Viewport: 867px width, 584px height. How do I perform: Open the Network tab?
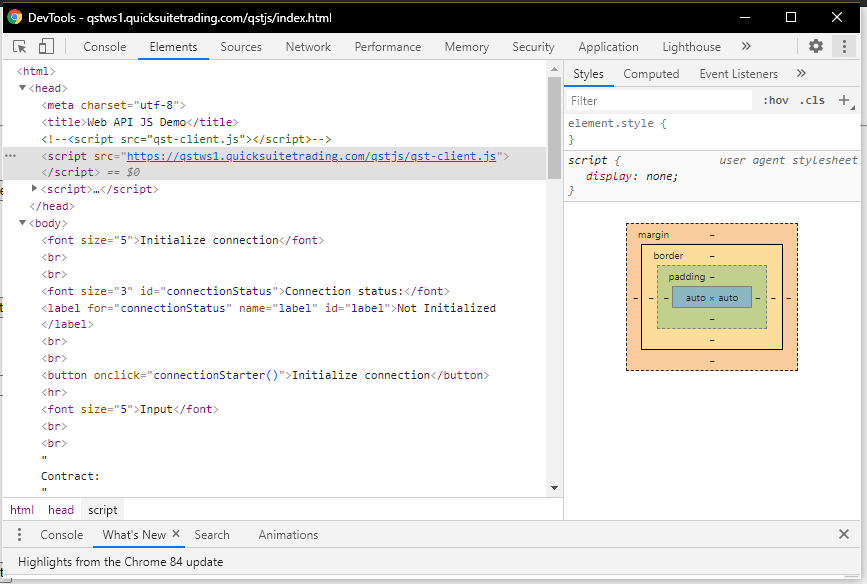click(308, 47)
